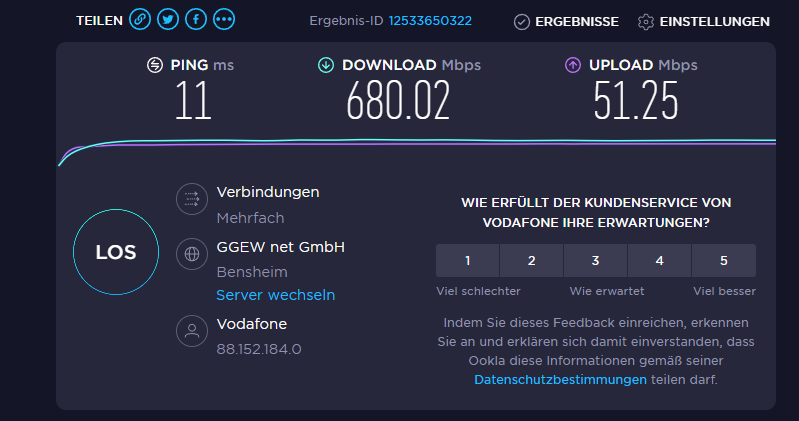
Task: Click the upload arrow icon
Action: pyautogui.click(x=573, y=65)
